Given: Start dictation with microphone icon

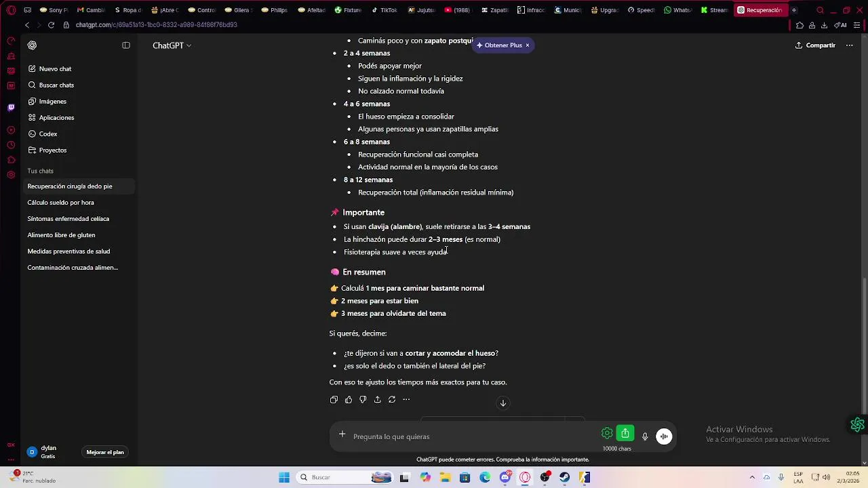Looking at the screenshot, I should [x=645, y=436].
